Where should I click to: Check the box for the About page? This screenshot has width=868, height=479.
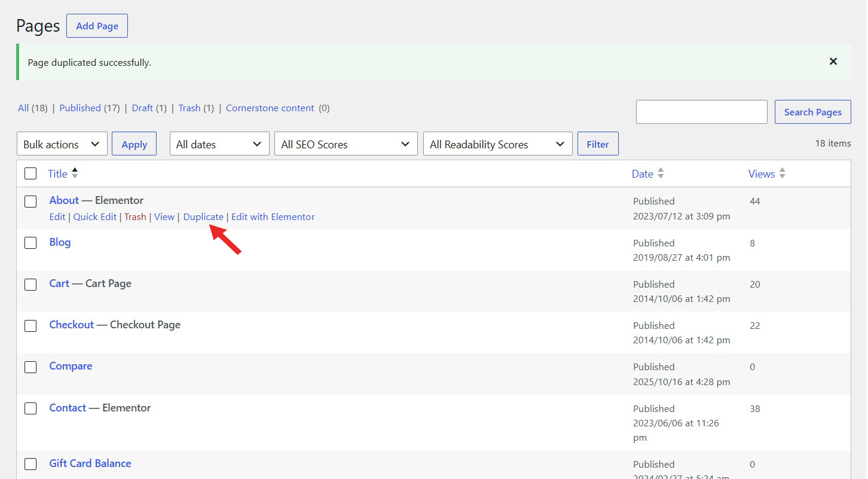click(30, 202)
